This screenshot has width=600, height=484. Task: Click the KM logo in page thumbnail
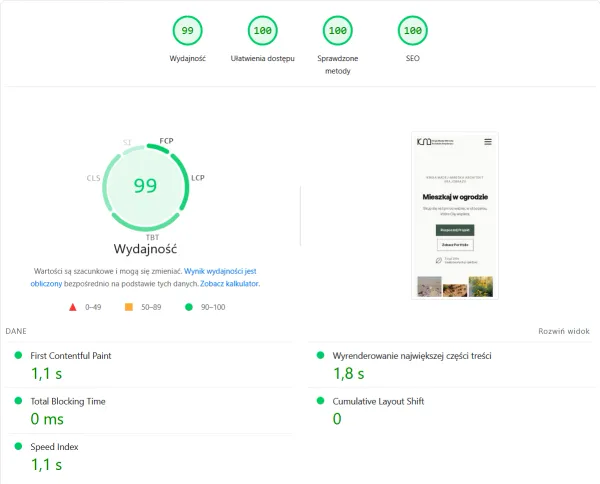(x=424, y=142)
